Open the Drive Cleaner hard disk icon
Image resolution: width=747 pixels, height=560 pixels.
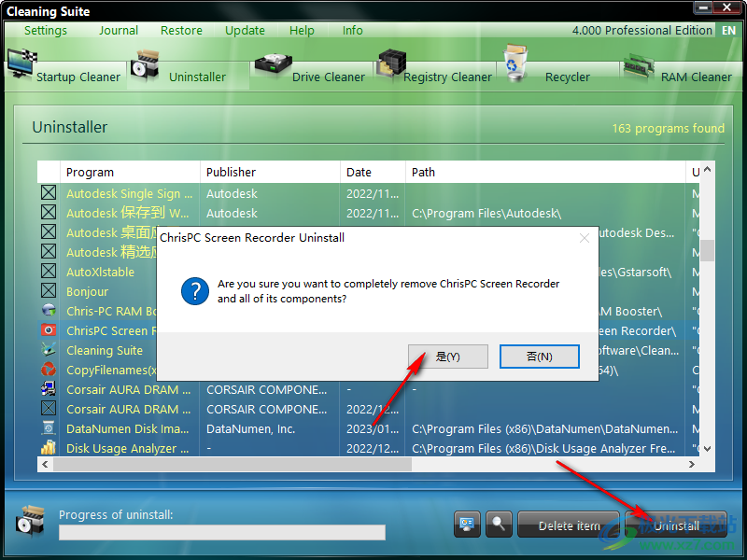[273, 65]
